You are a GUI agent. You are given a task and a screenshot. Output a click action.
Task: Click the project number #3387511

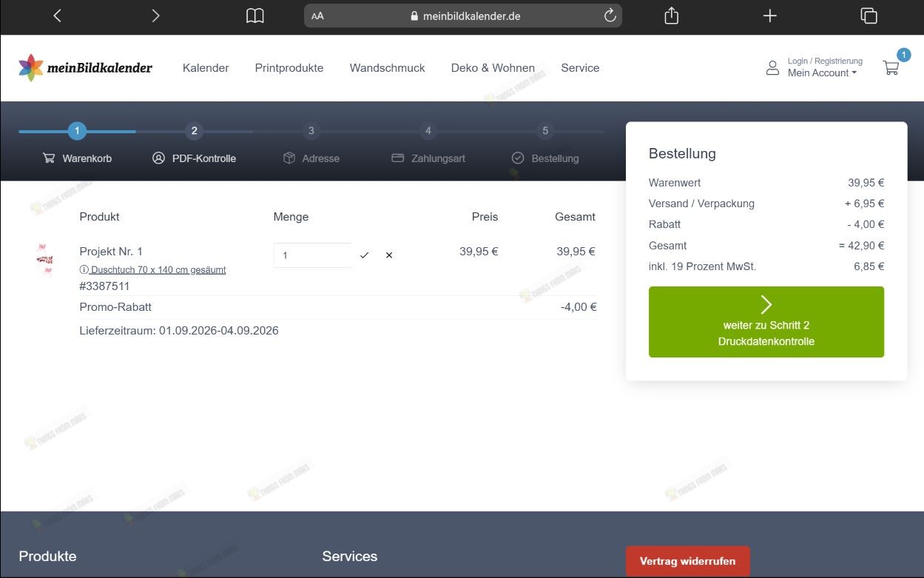[x=104, y=286]
